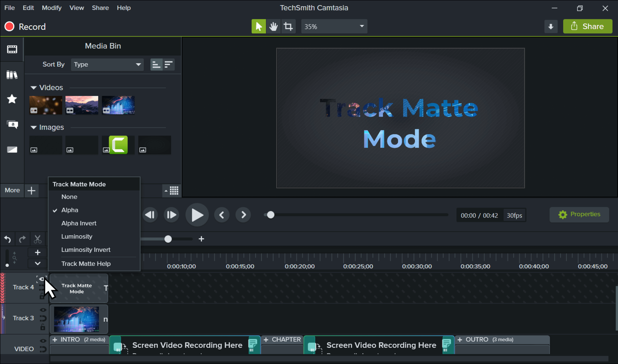Viewport: 618px width, 364px height.
Task: Click Track Matte Help menu item
Action: click(x=86, y=263)
